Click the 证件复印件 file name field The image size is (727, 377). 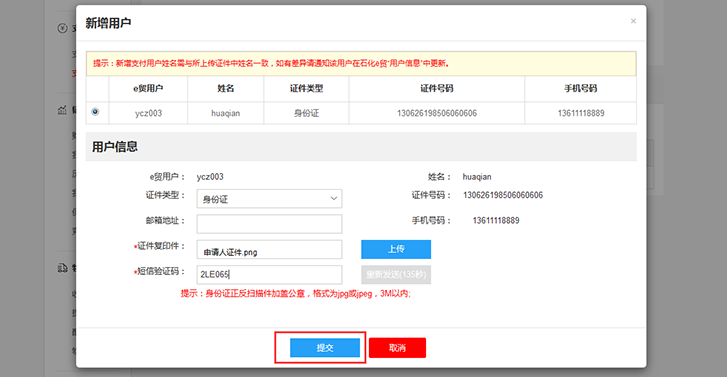pyautogui.click(x=269, y=249)
